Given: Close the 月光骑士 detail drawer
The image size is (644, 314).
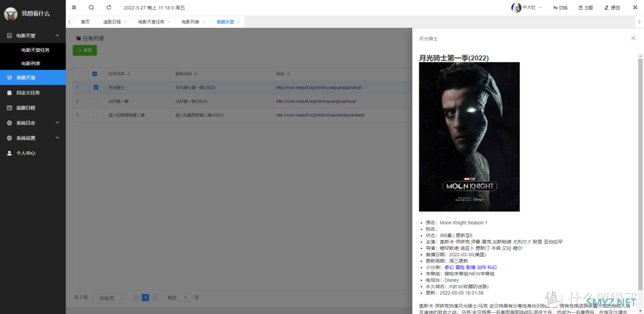Looking at the screenshot, I should coord(633,38).
